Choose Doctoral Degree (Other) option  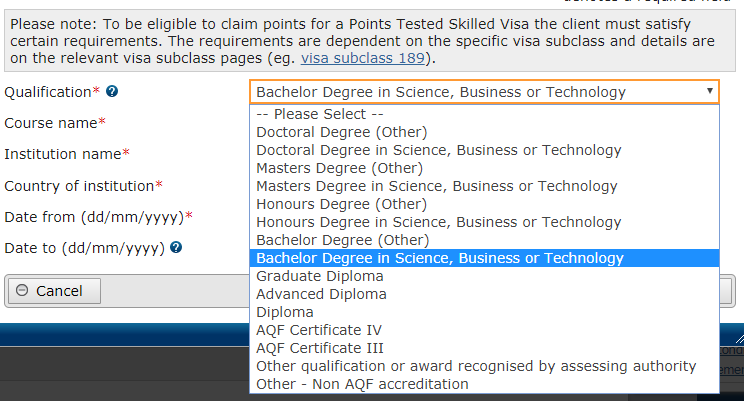tap(341, 132)
